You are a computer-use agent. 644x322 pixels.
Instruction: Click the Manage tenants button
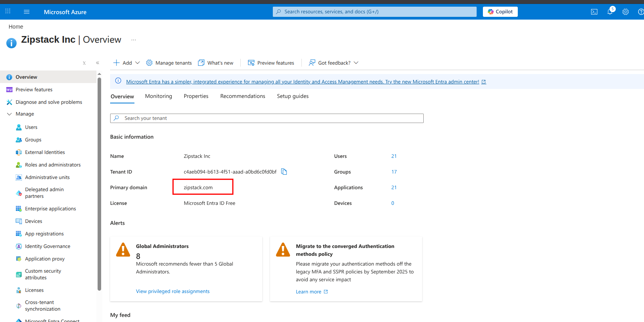pyautogui.click(x=169, y=63)
